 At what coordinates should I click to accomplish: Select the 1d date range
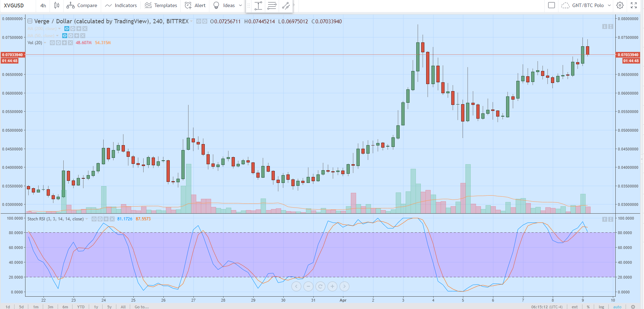(x=8, y=307)
